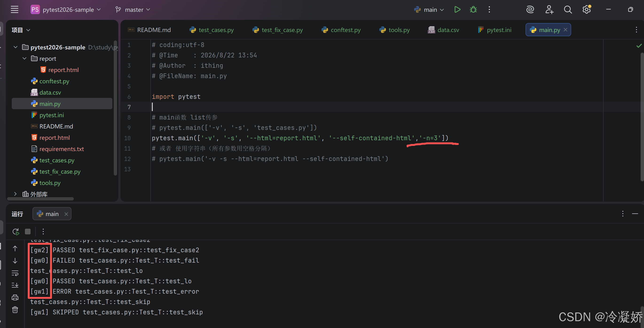Print the console output
Screen dimensions: 644x328
(15, 297)
